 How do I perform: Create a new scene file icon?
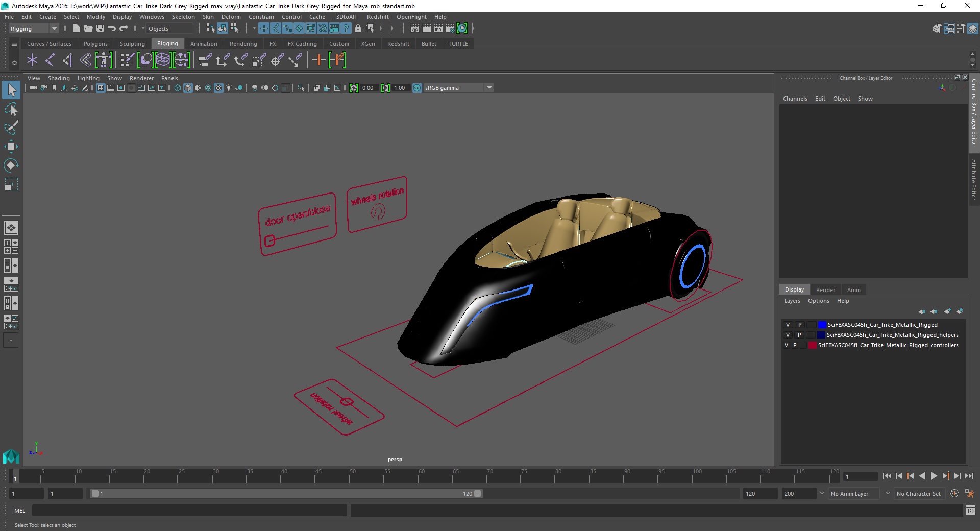coord(76,29)
